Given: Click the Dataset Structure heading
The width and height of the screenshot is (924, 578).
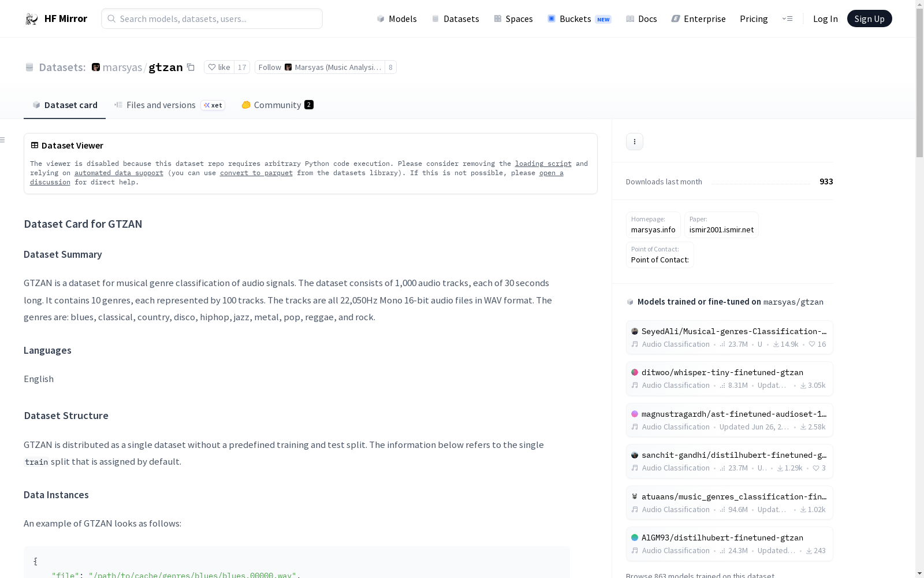Looking at the screenshot, I should 66,416.
